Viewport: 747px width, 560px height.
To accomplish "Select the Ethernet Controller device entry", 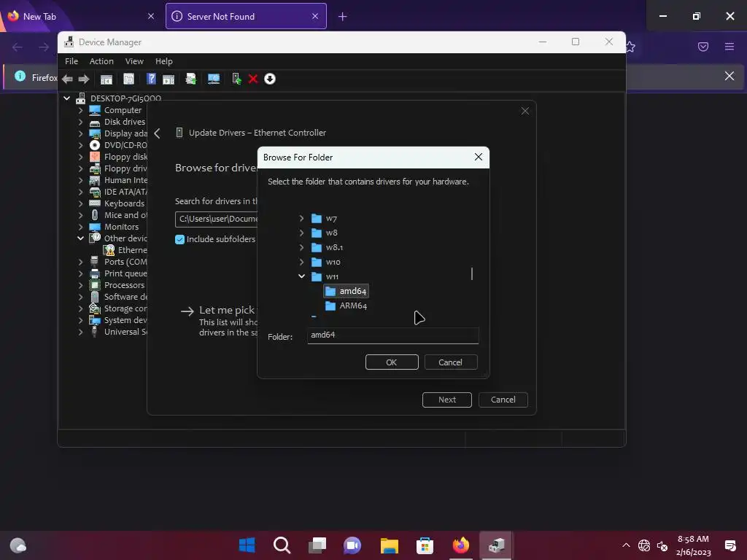I will coord(125,250).
